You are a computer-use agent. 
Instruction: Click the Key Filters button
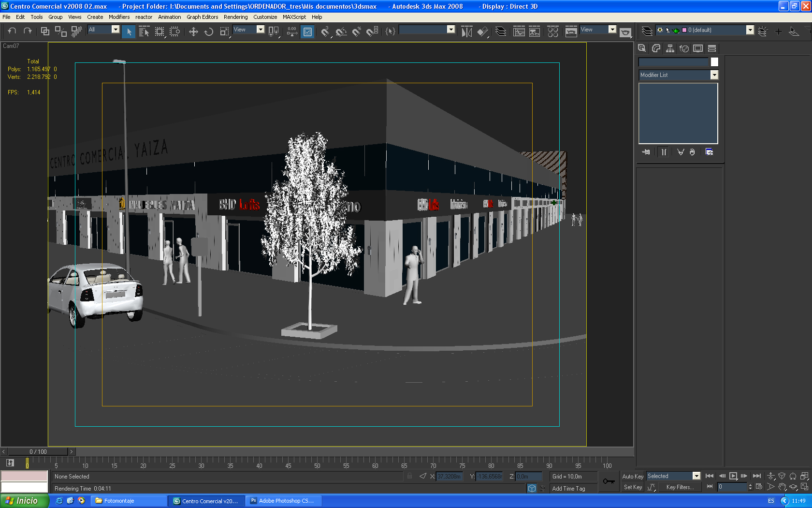[x=680, y=487]
